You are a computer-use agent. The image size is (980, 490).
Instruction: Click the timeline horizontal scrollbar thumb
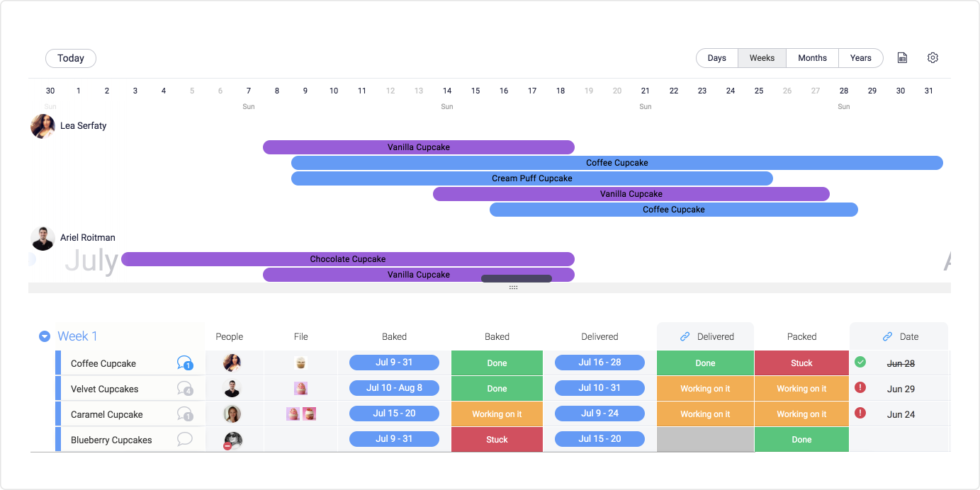517,278
